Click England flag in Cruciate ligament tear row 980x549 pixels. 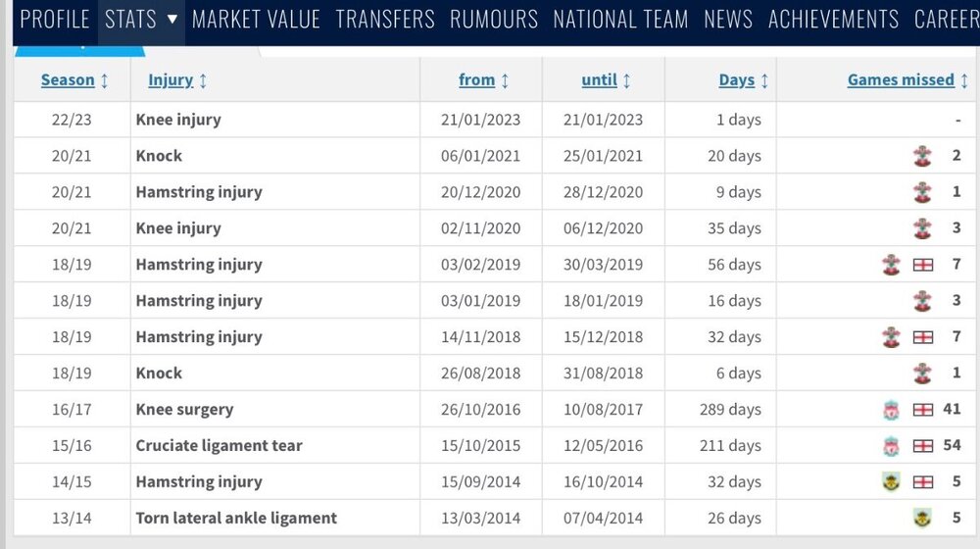(923, 446)
